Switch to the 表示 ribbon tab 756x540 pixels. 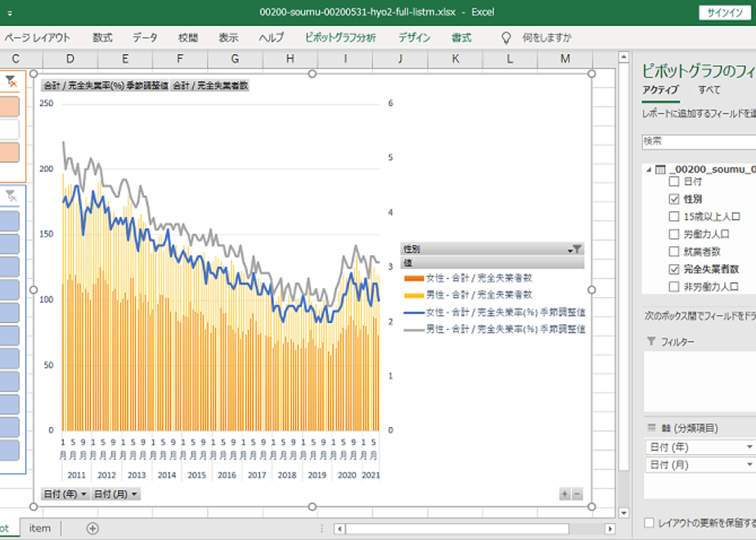coord(228,38)
